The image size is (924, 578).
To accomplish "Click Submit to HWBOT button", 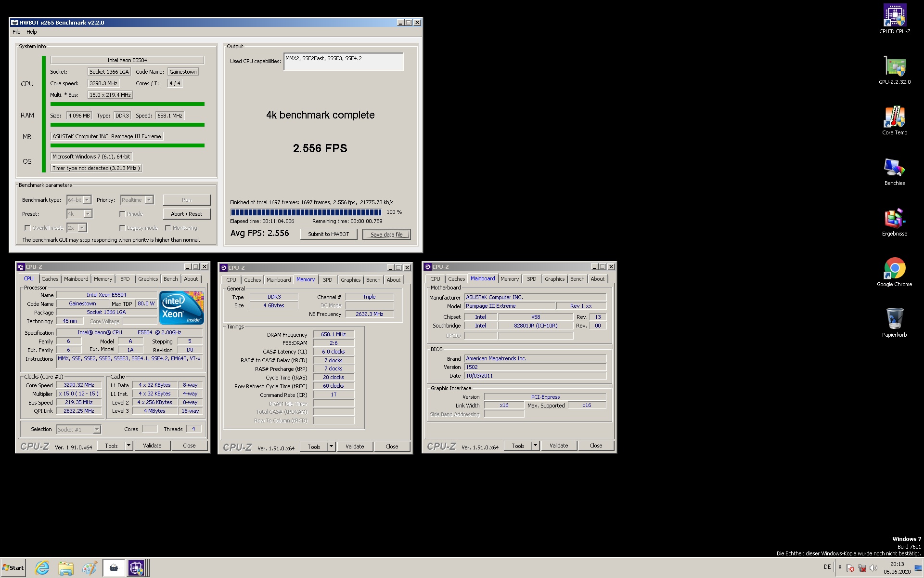I will pyautogui.click(x=329, y=234).
